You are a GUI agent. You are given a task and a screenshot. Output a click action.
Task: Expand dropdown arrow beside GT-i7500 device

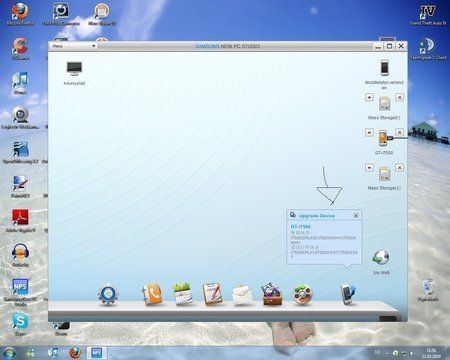pyautogui.click(x=369, y=132)
